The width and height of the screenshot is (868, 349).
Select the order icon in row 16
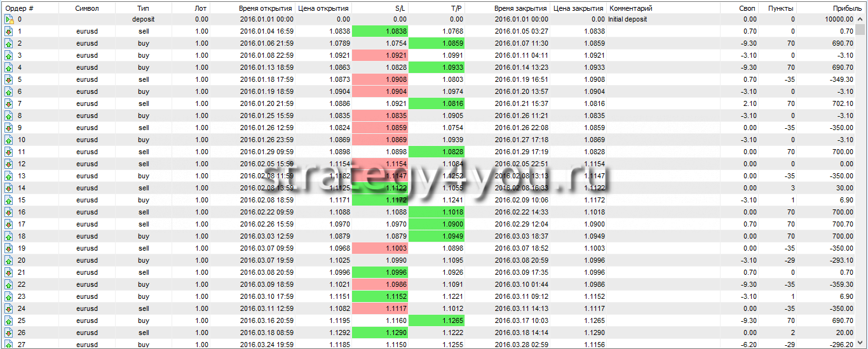click(x=9, y=213)
